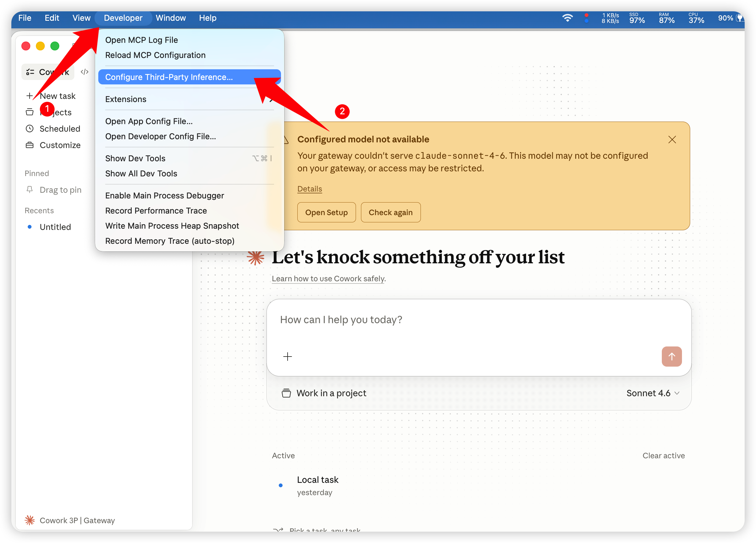The height and width of the screenshot is (543, 756).
Task: Click the network speed KB/s indicator
Action: coord(610,18)
